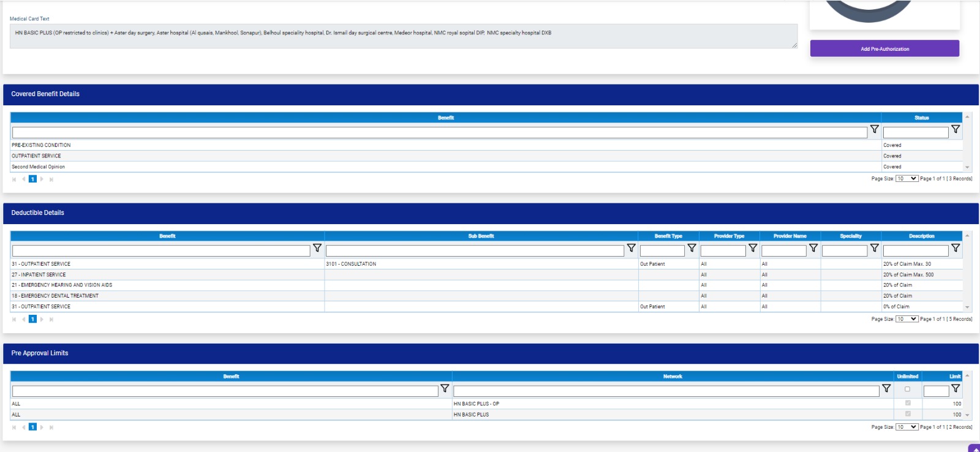Viewport: 980px width, 452px height.
Task: Toggle Unlimited checkbox for HN BASIC PLUS - OP
Action: tap(907, 403)
